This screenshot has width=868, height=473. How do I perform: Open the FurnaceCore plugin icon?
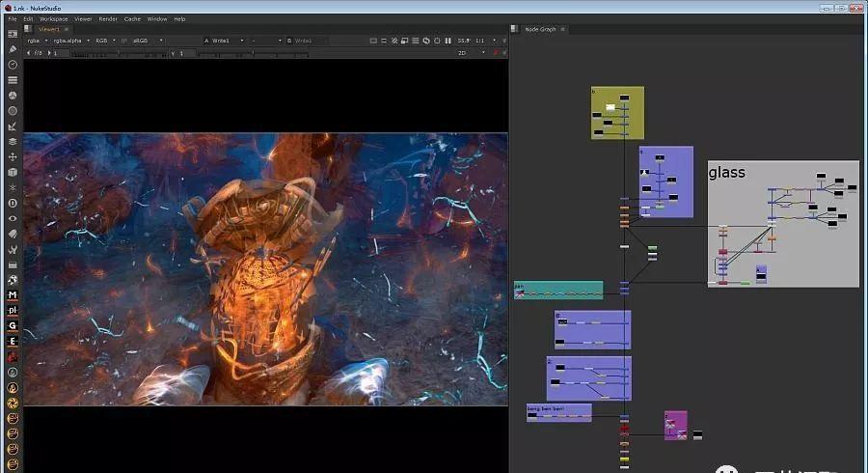tap(13, 280)
